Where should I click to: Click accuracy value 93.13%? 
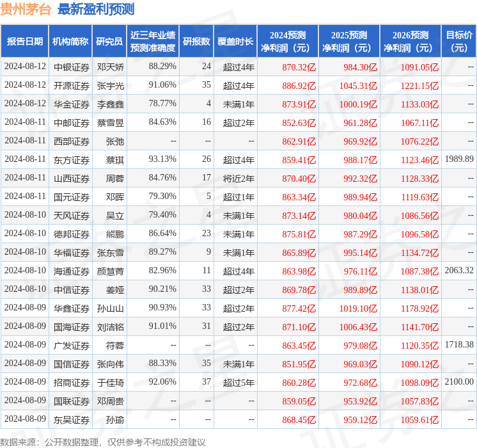click(x=162, y=159)
